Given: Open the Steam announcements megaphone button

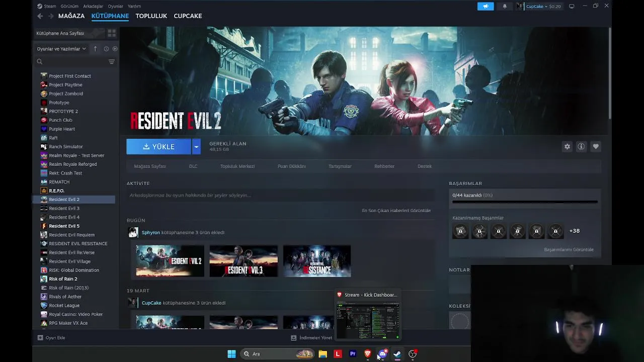Looking at the screenshot, I should (x=486, y=6).
